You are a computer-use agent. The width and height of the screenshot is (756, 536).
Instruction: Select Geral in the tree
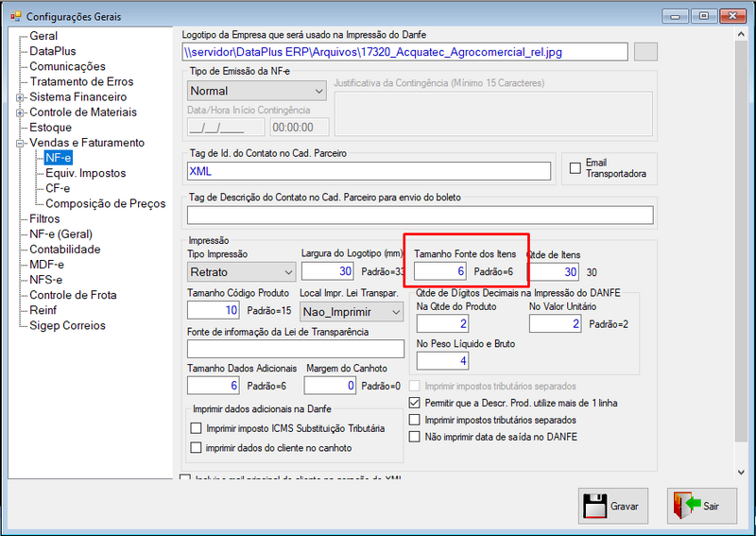click(x=43, y=36)
